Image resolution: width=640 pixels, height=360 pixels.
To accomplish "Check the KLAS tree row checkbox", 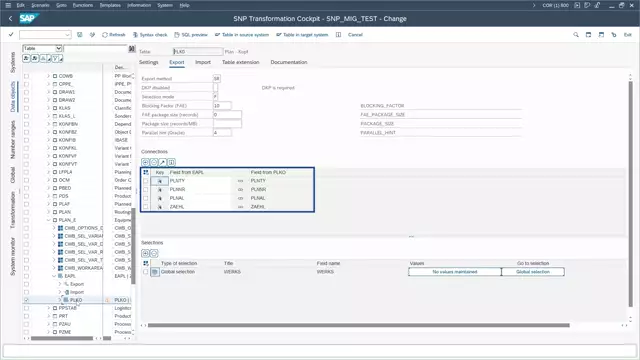I will [27, 108].
